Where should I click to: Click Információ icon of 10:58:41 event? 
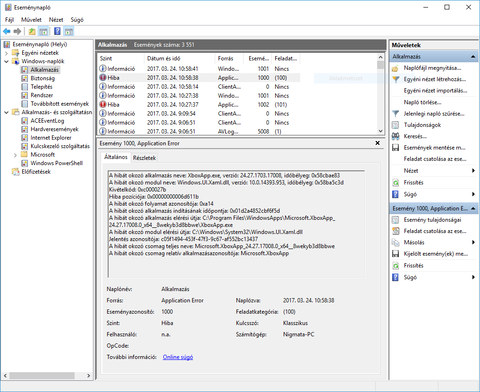pyautogui.click(x=103, y=69)
